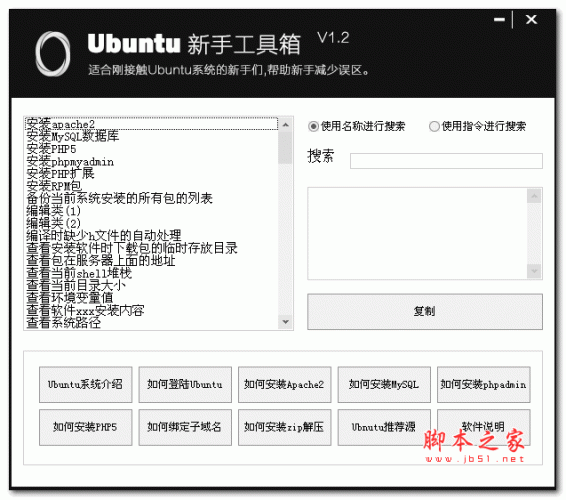
Task: Select 查看包在服务器上面的地址
Action: [152, 261]
